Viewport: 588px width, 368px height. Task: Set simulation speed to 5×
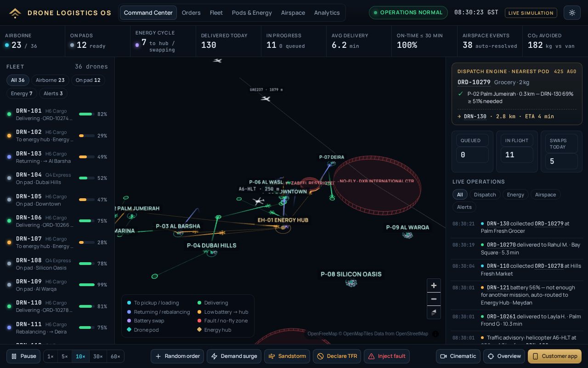tap(65, 356)
